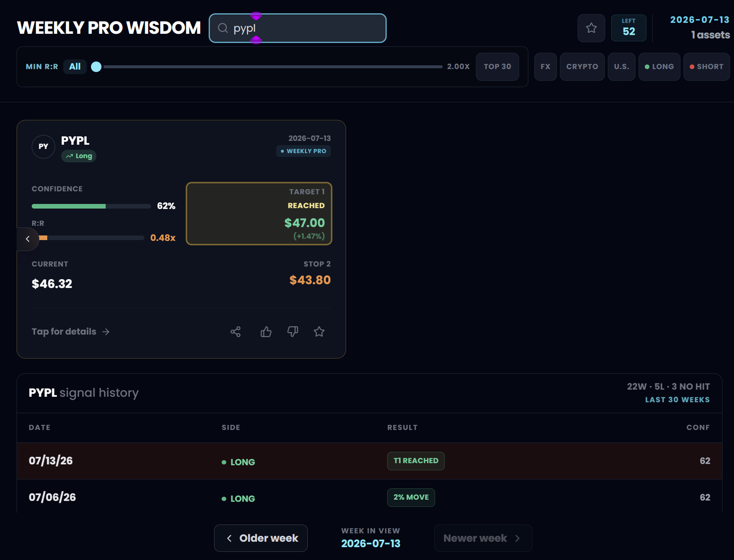Open favorites via header star icon
734x560 pixels.
(x=591, y=28)
